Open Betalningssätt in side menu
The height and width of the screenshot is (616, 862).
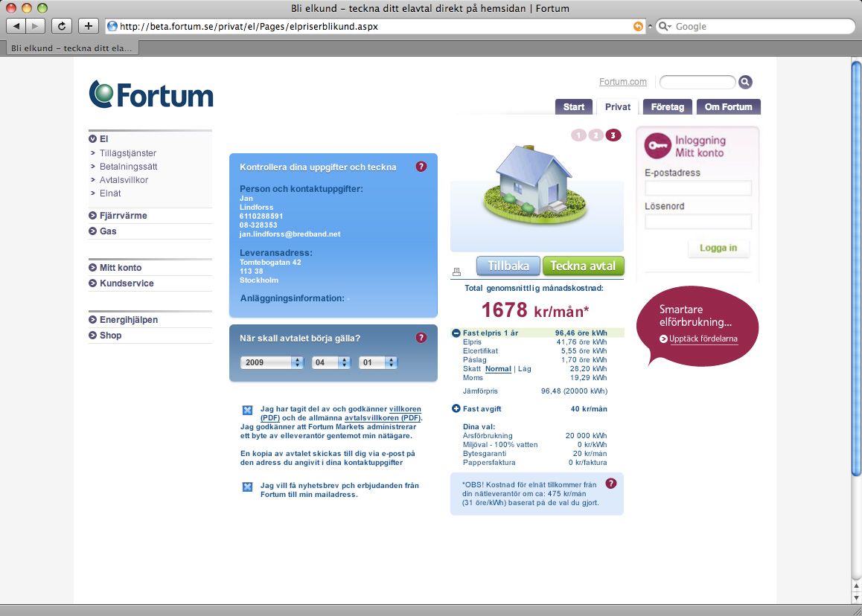coord(128,167)
